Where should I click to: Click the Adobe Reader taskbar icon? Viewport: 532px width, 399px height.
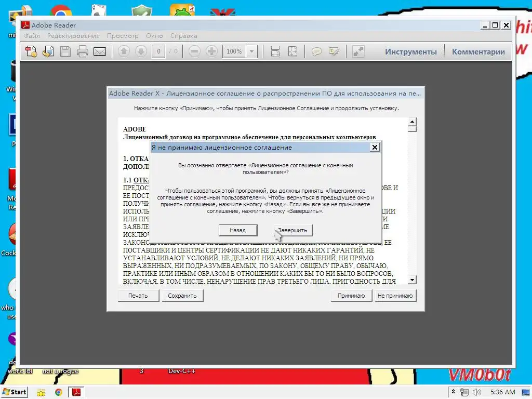pyautogui.click(x=76, y=392)
